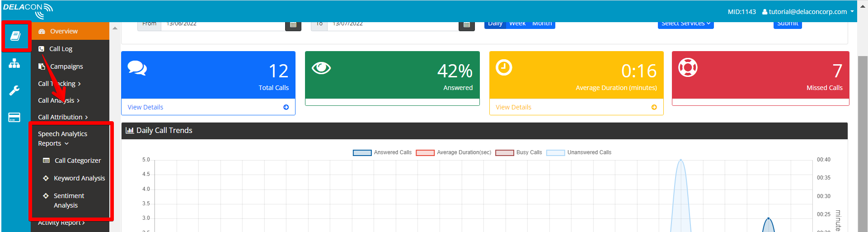Open the credit card billing icon
868x232 pixels.
(x=14, y=118)
